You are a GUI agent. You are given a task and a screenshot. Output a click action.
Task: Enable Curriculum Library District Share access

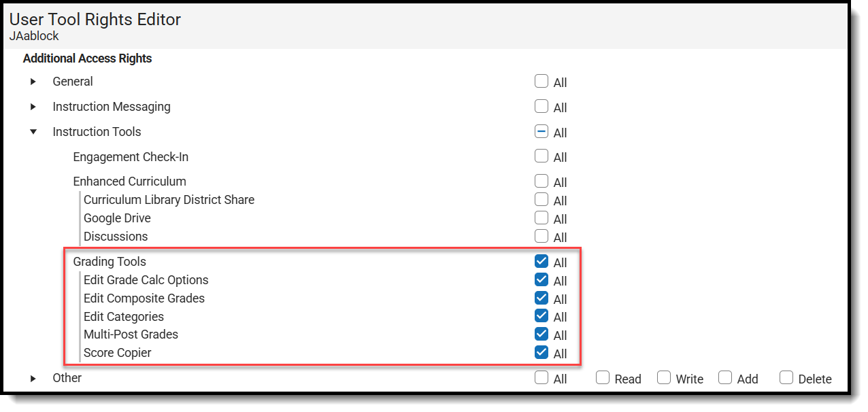[541, 200]
